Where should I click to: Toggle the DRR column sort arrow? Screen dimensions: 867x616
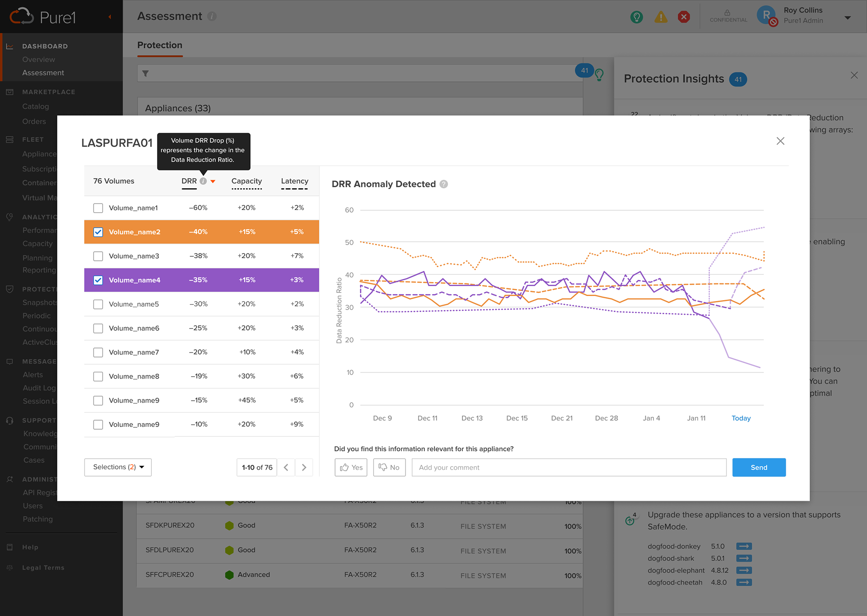213,181
